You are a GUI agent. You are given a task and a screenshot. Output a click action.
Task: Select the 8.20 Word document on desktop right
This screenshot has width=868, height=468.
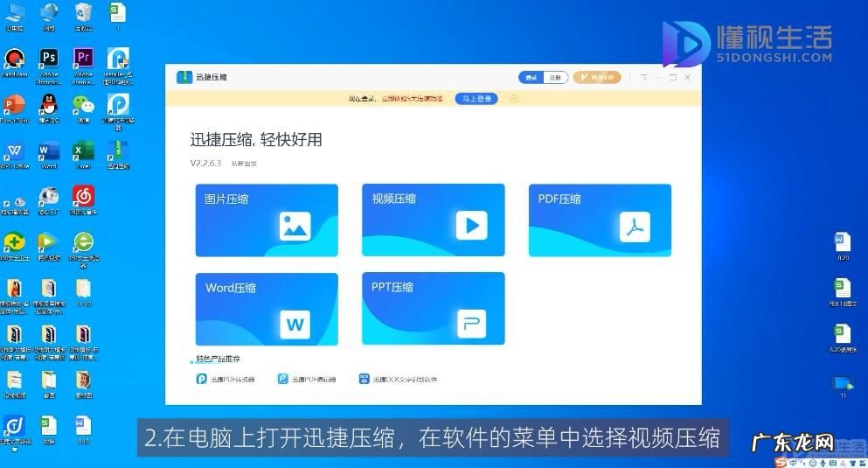(x=843, y=247)
